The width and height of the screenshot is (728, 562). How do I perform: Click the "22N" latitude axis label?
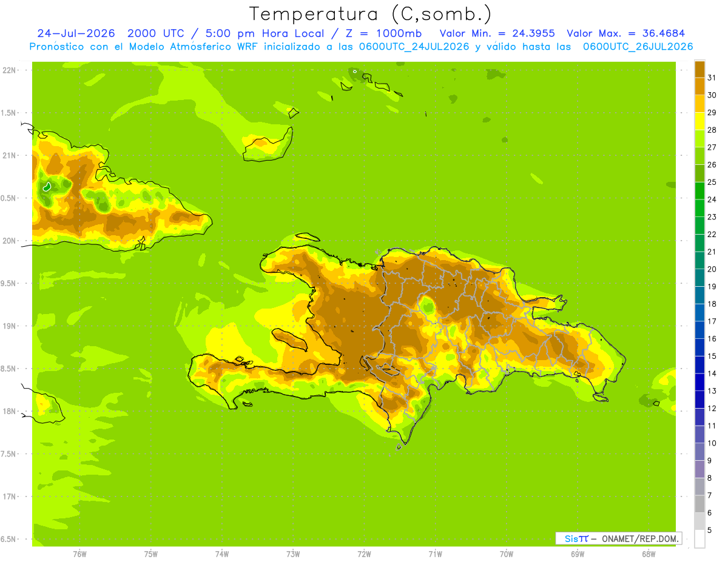tap(9, 70)
